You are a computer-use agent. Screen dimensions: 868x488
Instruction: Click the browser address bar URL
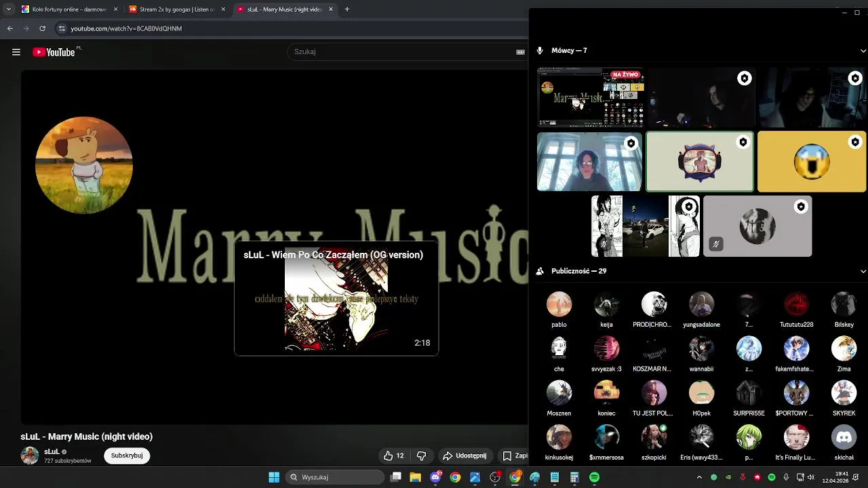click(x=126, y=28)
